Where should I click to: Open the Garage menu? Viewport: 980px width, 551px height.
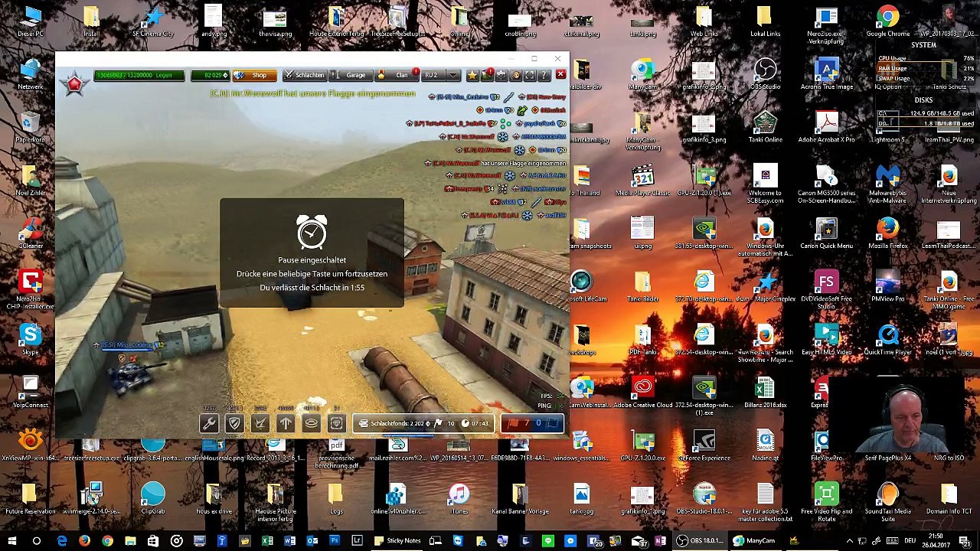coord(351,75)
